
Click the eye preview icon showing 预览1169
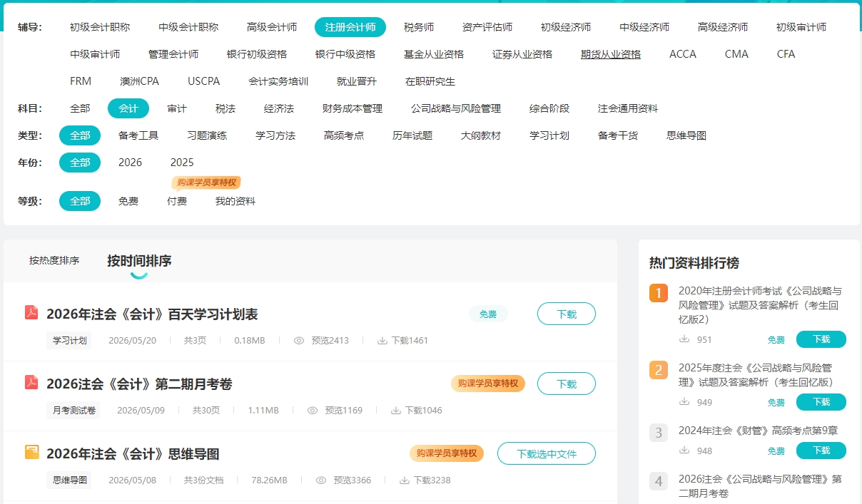tap(312, 411)
